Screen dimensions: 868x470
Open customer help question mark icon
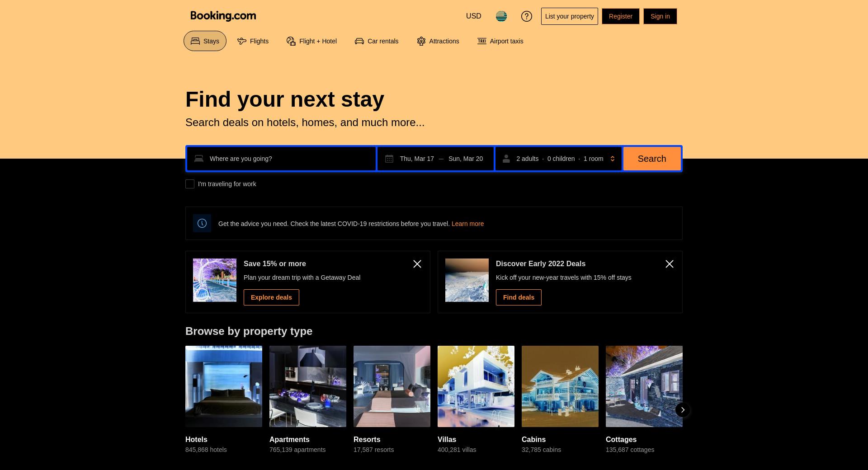(x=527, y=16)
